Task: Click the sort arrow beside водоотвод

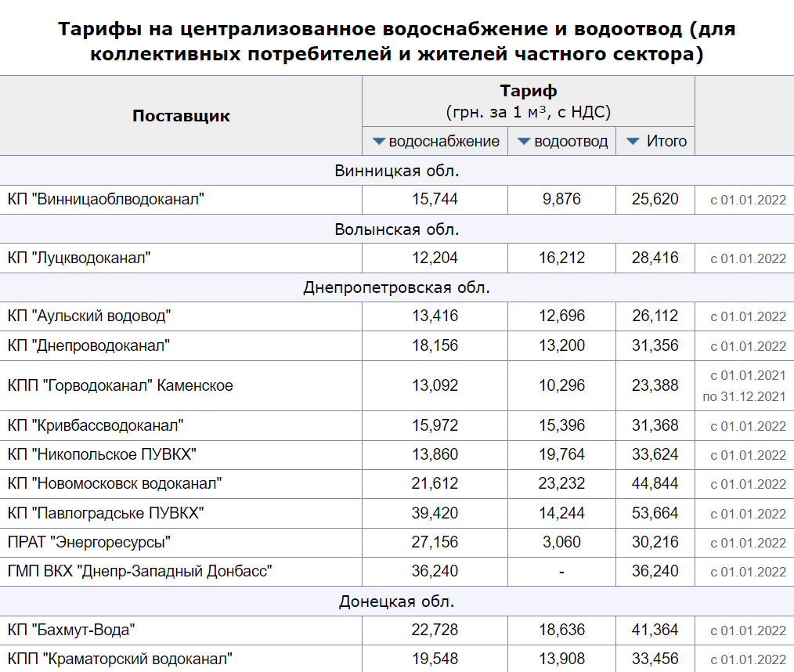Action: (525, 142)
